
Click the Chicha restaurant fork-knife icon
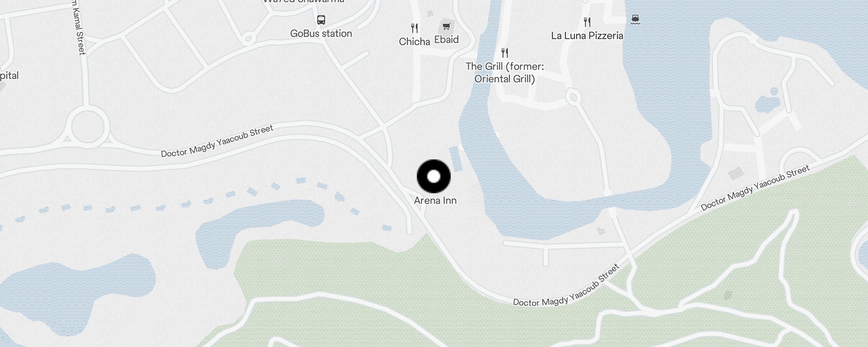[x=414, y=28]
